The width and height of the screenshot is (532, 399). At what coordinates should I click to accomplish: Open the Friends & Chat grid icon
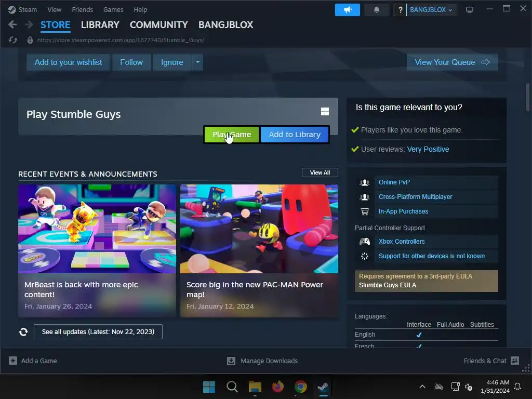[x=515, y=361]
